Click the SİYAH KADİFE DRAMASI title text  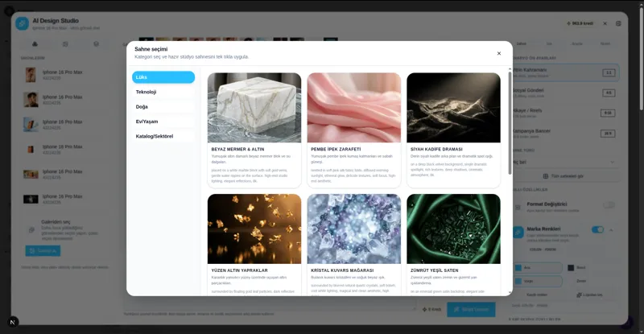pyautogui.click(x=436, y=150)
